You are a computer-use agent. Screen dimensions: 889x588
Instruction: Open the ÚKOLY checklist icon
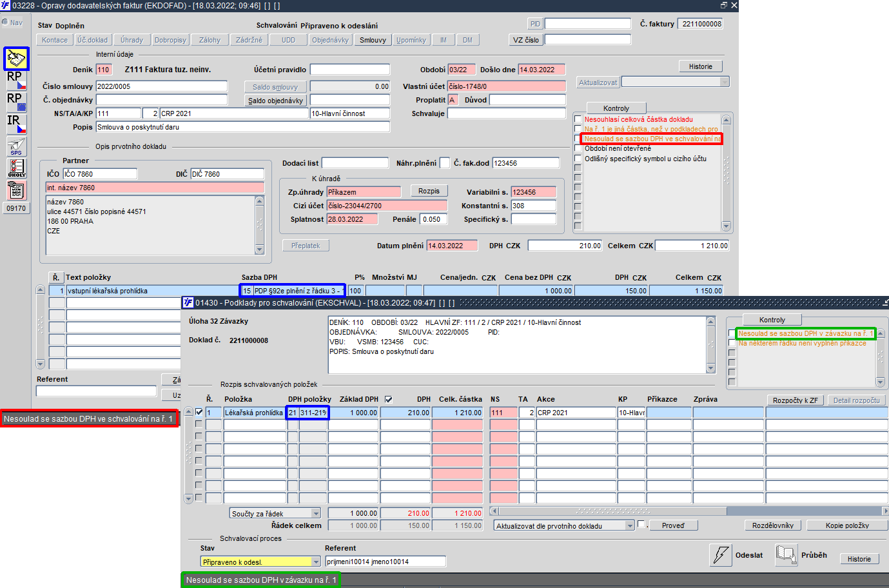point(16,168)
